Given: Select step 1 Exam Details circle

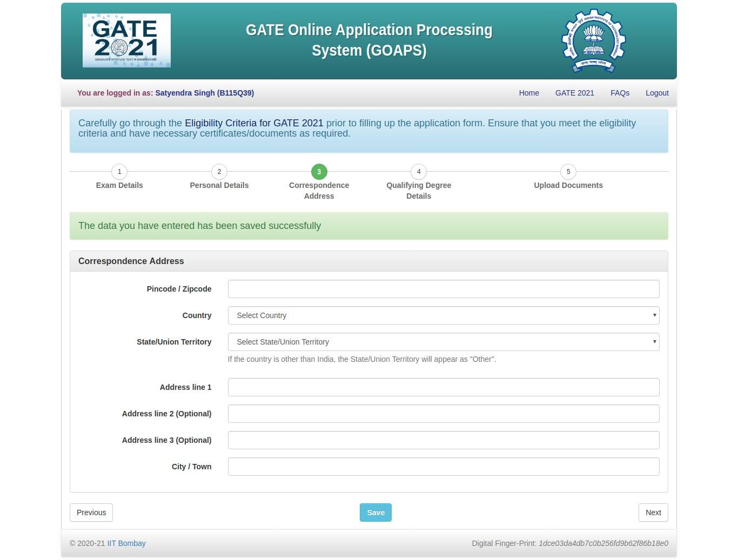Looking at the screenshot, I should pos(119,172).
